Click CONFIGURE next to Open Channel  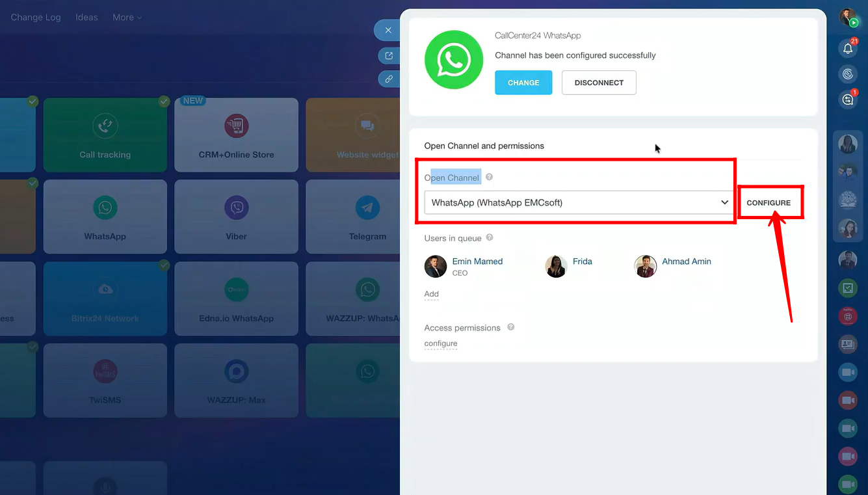coord(769,203)
